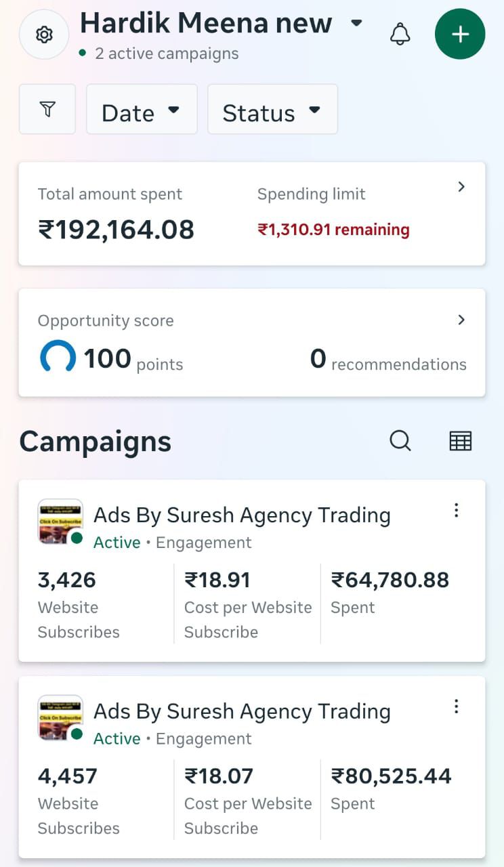Open options menu on first Suresh Agency campaign

click(x=457, y=510)
